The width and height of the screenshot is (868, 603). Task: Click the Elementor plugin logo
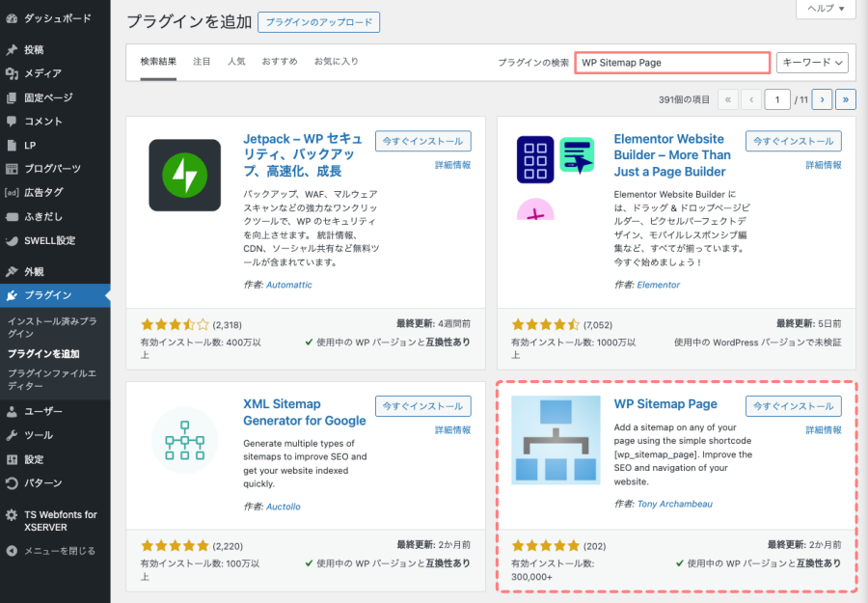coord(556,178)
